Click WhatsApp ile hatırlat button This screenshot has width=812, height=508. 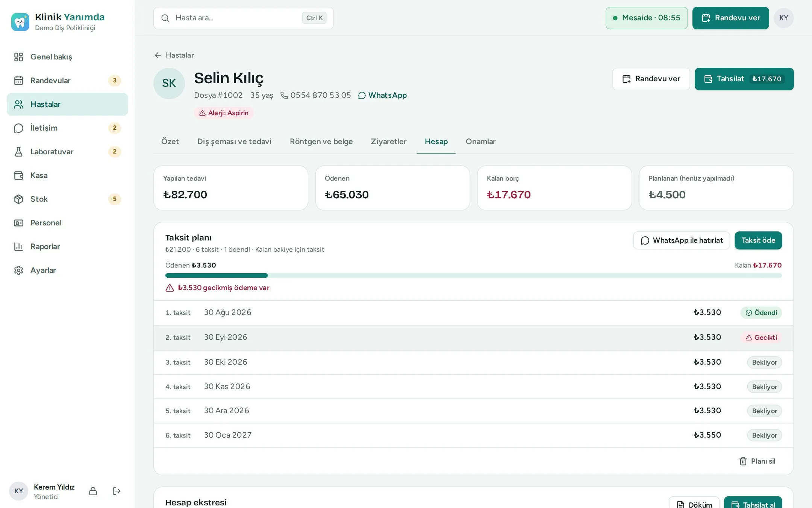(682, 240)
